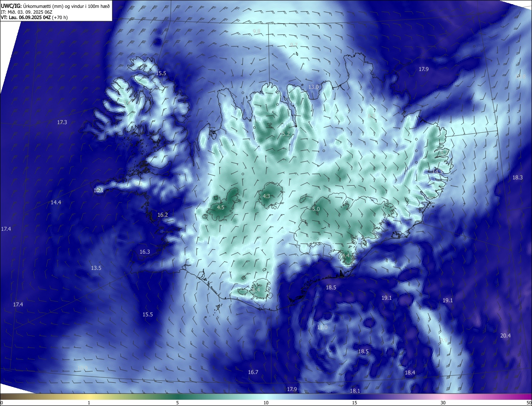This screenshot has width=532, height=406.
Task: Click the 13.5 value label
Action: coord(96,268)
